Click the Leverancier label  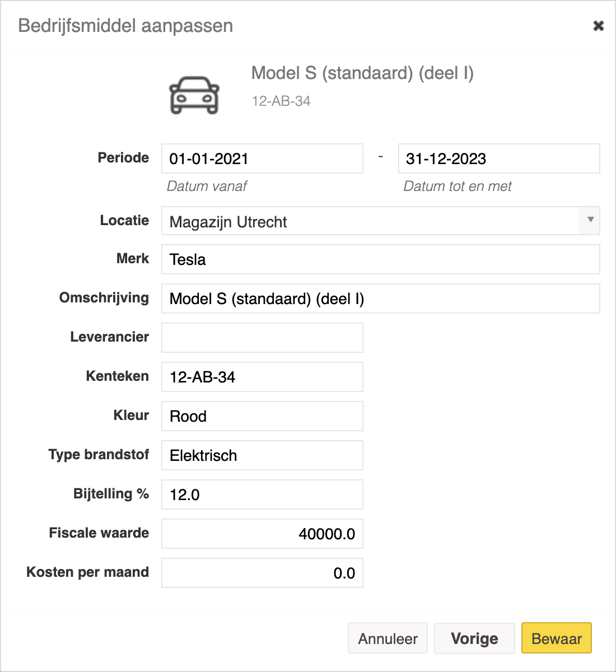tap(110, 337)
